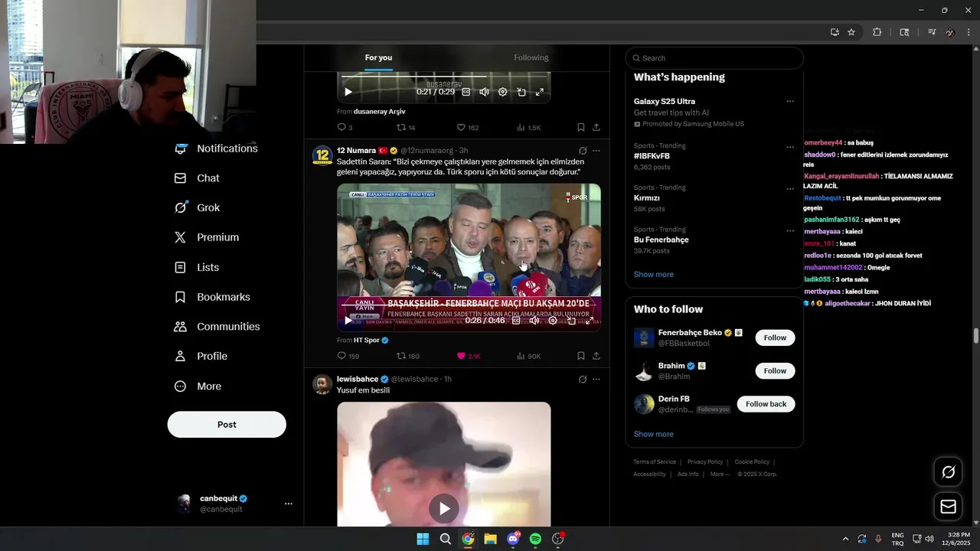Expand the footer More links menu
Screen dimensions: 980x551
[x=720, y=474]
